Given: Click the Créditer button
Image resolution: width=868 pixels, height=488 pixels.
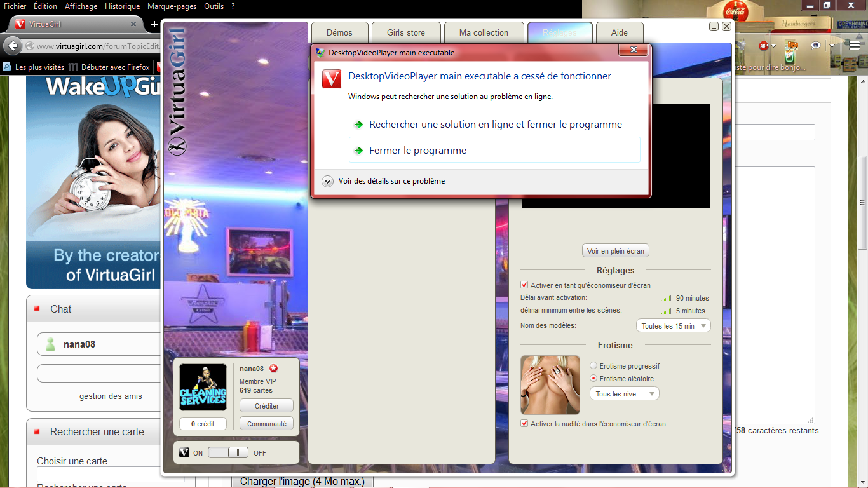Looking at the screenshot, I should 267,406.
